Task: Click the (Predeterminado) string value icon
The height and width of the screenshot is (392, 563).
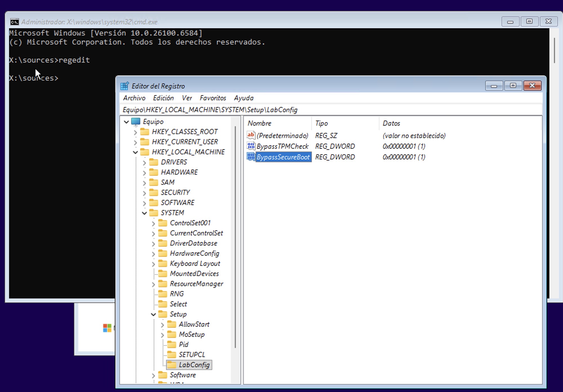Action: 251,135
